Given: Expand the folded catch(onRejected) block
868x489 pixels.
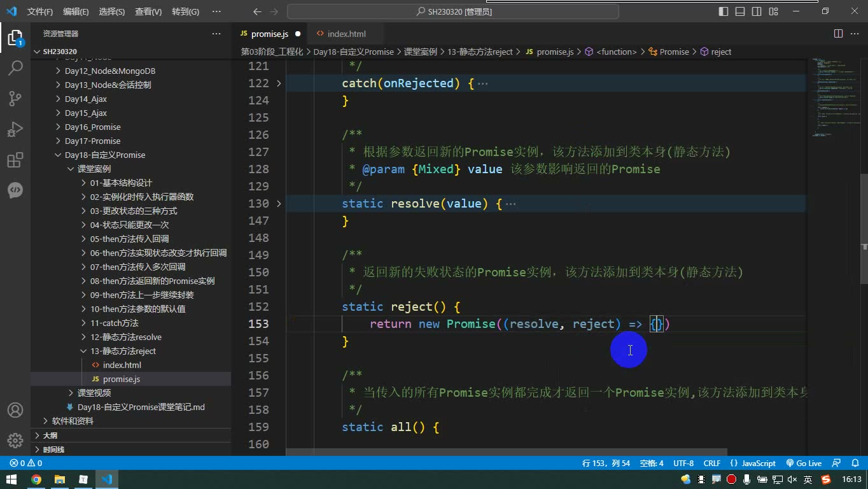Looking at the screenshot, I should click(x=279, y=83).
